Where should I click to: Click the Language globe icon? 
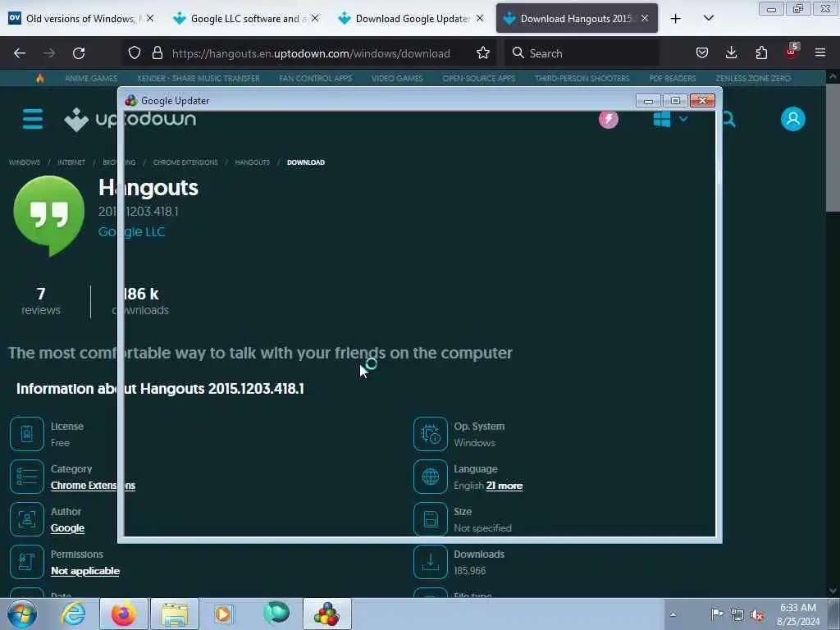coord(430,477)
